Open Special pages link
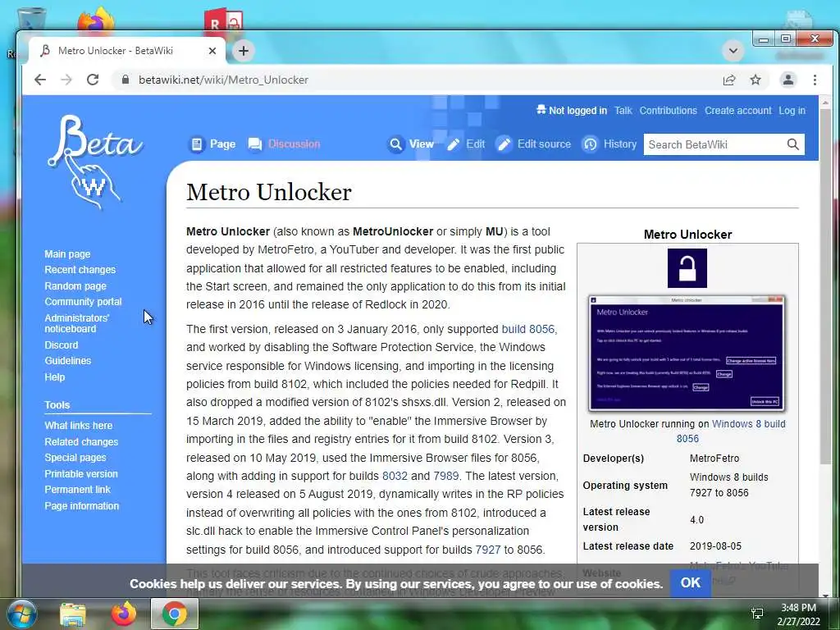This screenshot has width=840, height=630. [75, 458]
